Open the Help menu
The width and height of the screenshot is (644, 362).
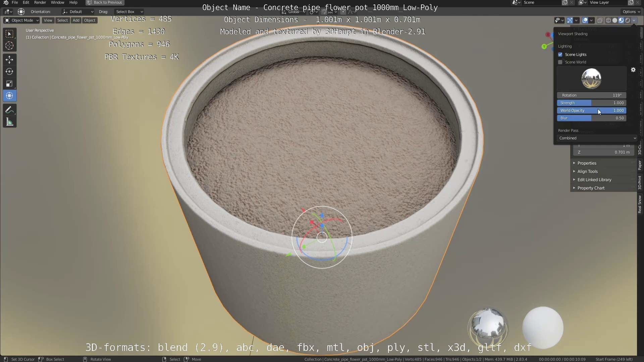point(73,2)
